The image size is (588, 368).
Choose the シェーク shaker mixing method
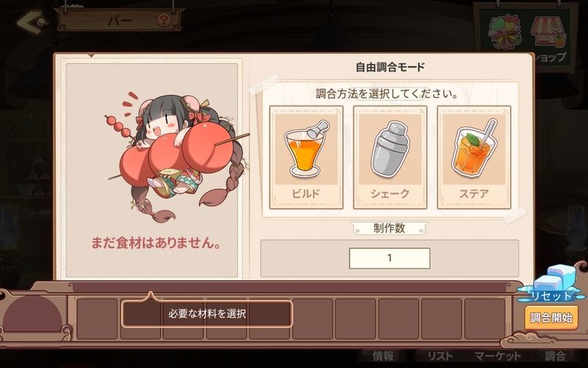(390, 158)
